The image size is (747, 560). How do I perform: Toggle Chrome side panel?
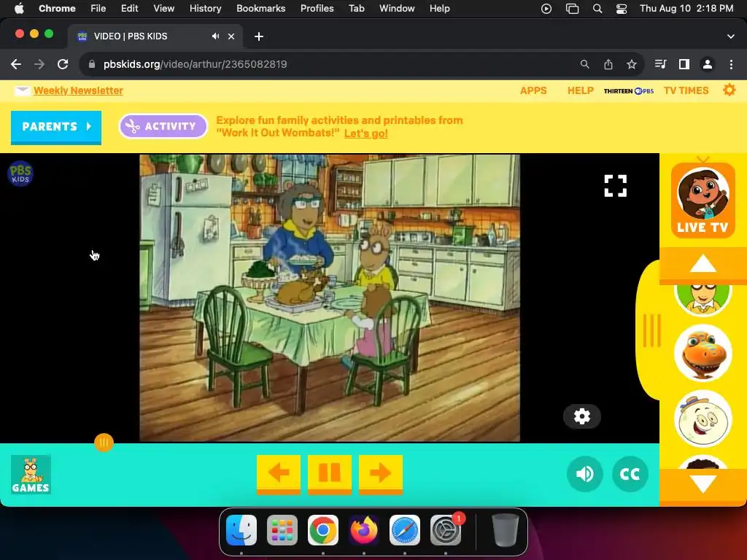tap(684, 64)
